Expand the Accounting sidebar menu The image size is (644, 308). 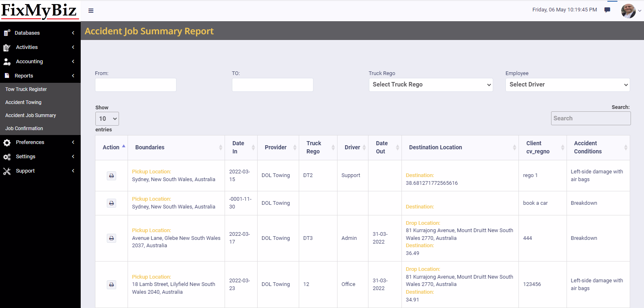click(x=29, y=62)
